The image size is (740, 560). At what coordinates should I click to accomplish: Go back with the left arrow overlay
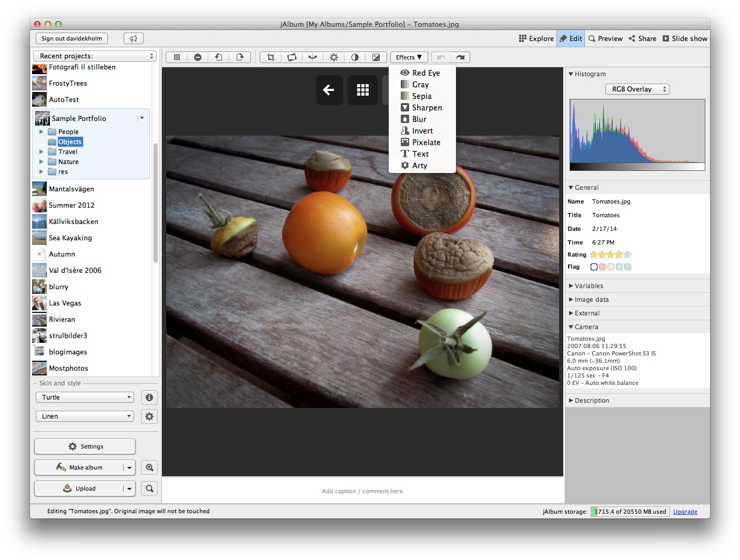(329, 90)
